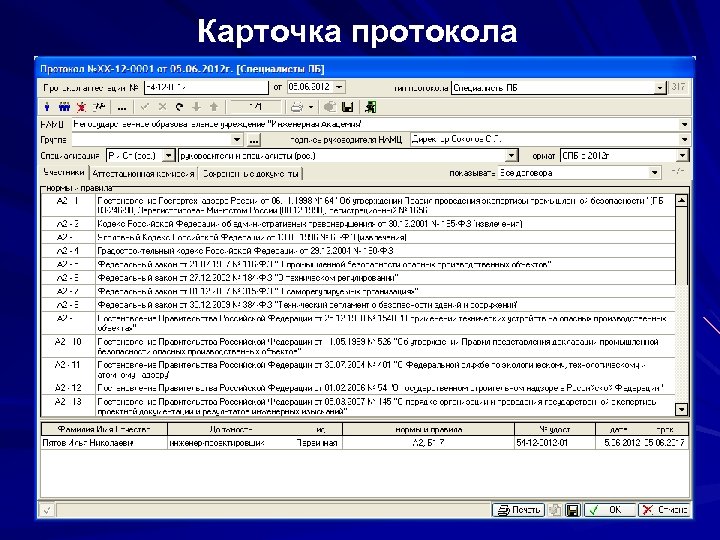
Task: Click the scroll-up arrow of the norms list
Action: pos(681,200)
